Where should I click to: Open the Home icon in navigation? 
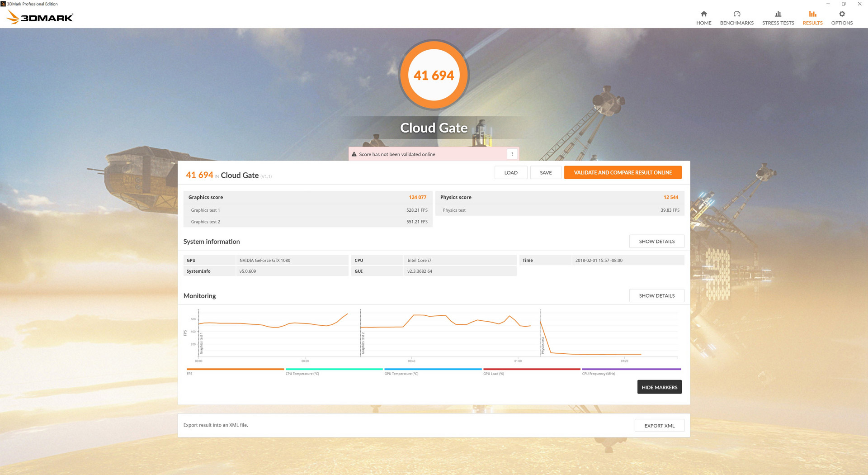pyautogui.click(x=703, y=14)
